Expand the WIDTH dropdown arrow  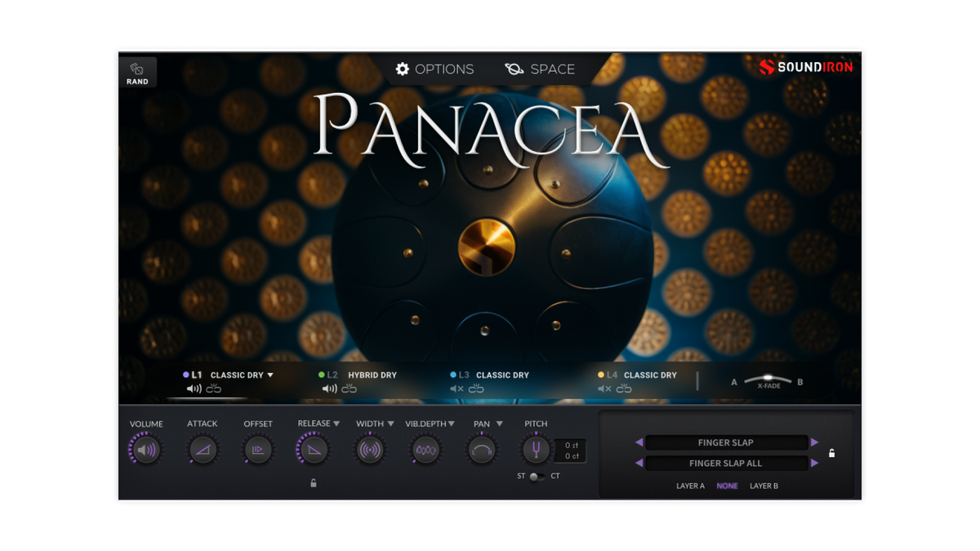390,424
